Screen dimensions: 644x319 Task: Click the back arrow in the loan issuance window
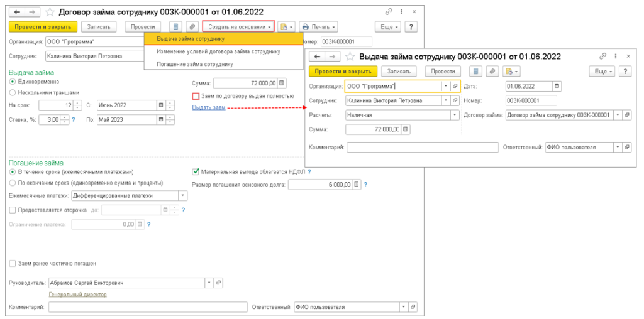[314, 57]
